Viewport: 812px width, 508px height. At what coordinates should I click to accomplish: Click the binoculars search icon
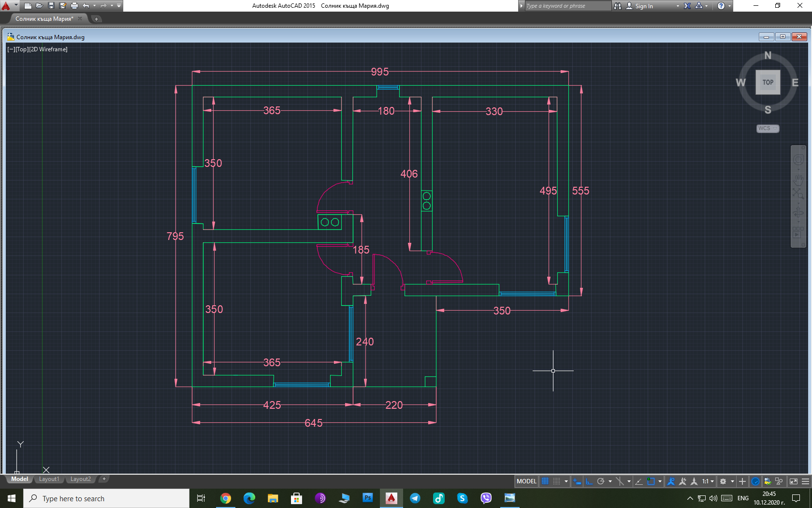[x=618, y=6]
